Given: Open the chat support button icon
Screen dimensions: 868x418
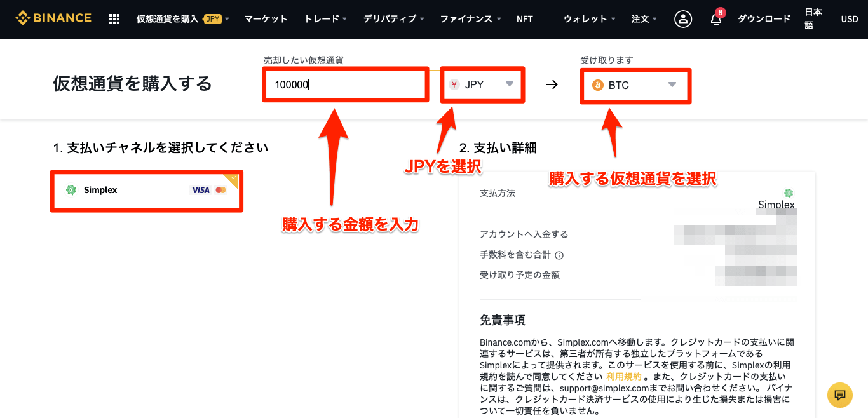Looking at the screenshot, I should tap(840, 394).
